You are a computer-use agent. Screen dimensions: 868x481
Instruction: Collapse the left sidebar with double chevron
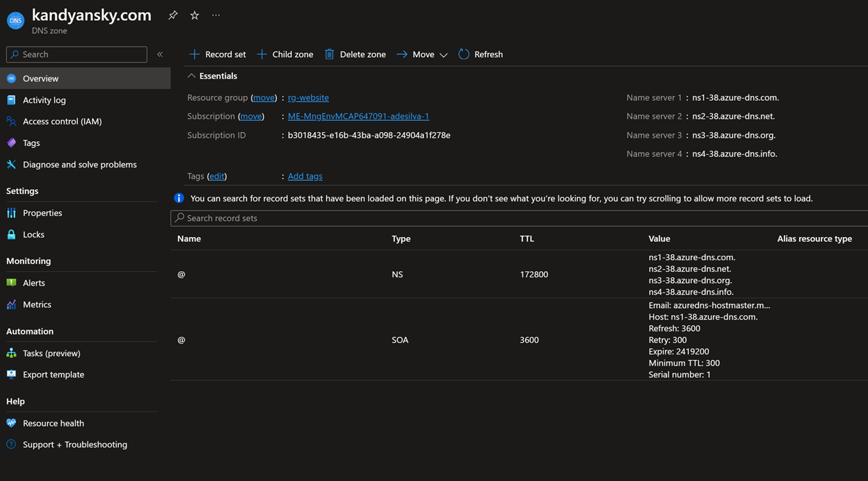pos(160,54)
